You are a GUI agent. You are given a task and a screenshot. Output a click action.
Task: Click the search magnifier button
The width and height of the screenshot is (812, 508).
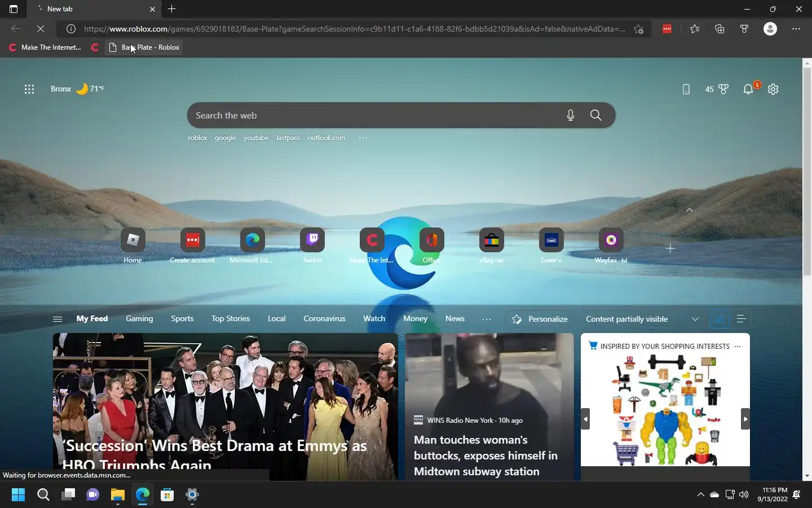596,115
